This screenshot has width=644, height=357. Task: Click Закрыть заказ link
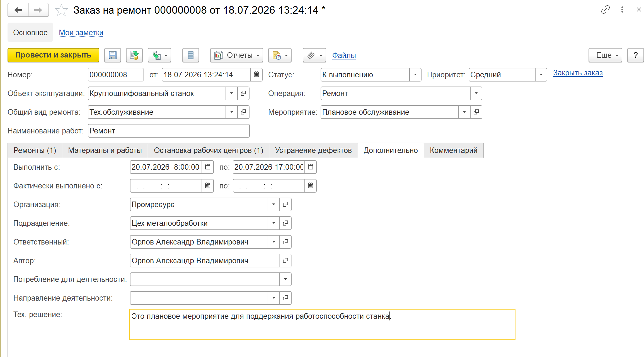(578, 73)
